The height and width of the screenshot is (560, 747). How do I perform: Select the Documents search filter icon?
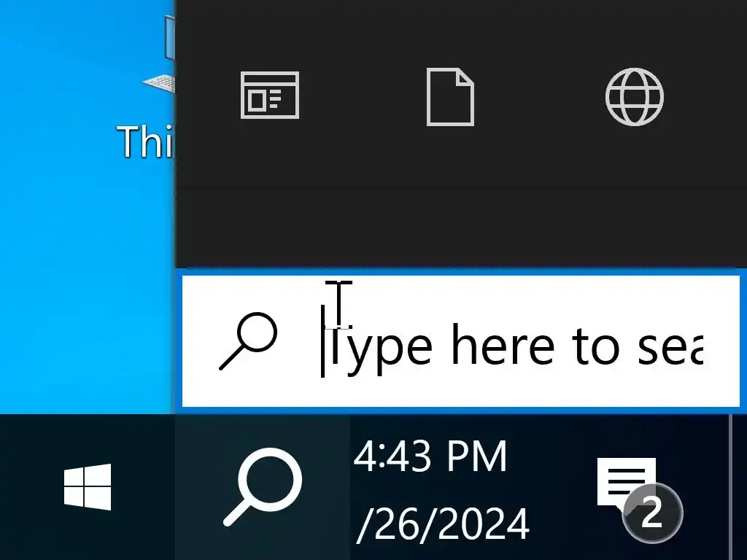coord(450,97)
